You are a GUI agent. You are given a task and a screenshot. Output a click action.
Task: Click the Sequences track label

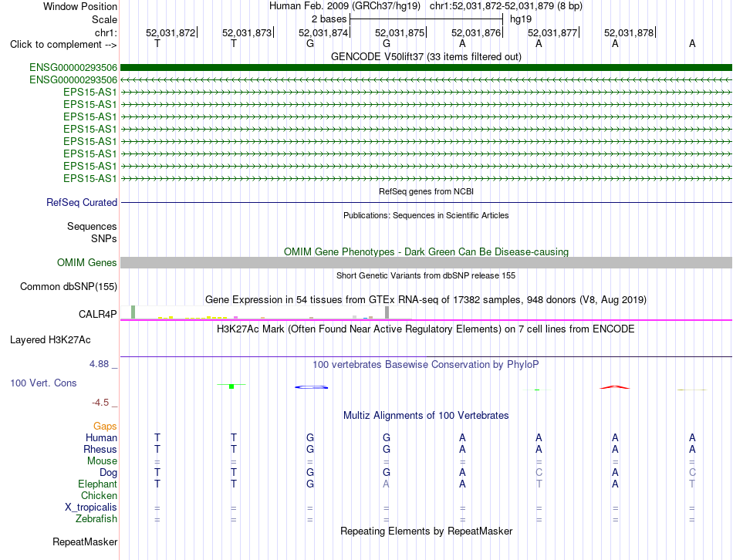tap(92, 226)
